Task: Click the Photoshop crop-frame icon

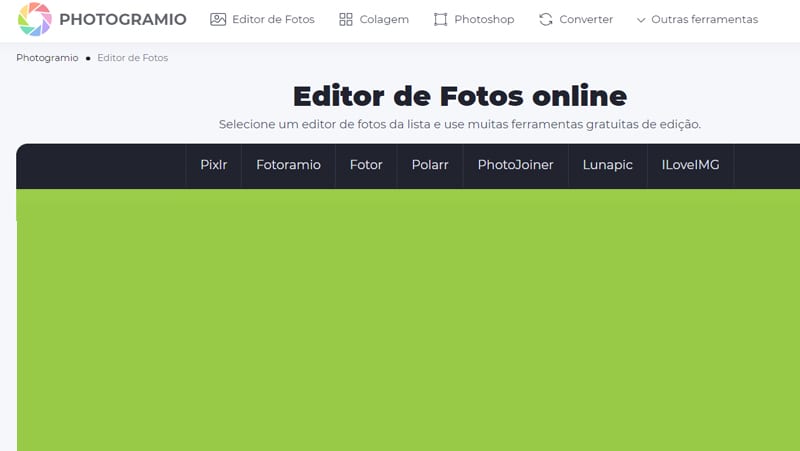Action: point(440,19)
